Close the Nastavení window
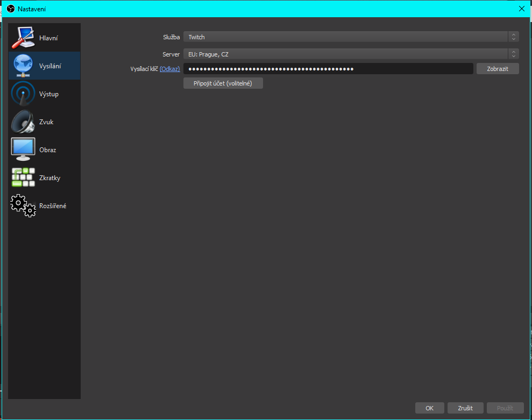532x420 pixels. point(521,9)
